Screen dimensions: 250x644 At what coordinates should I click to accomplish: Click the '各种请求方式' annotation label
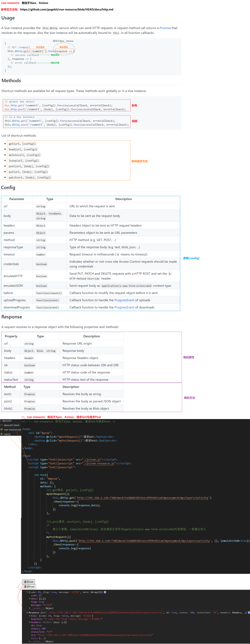(139, 161)
